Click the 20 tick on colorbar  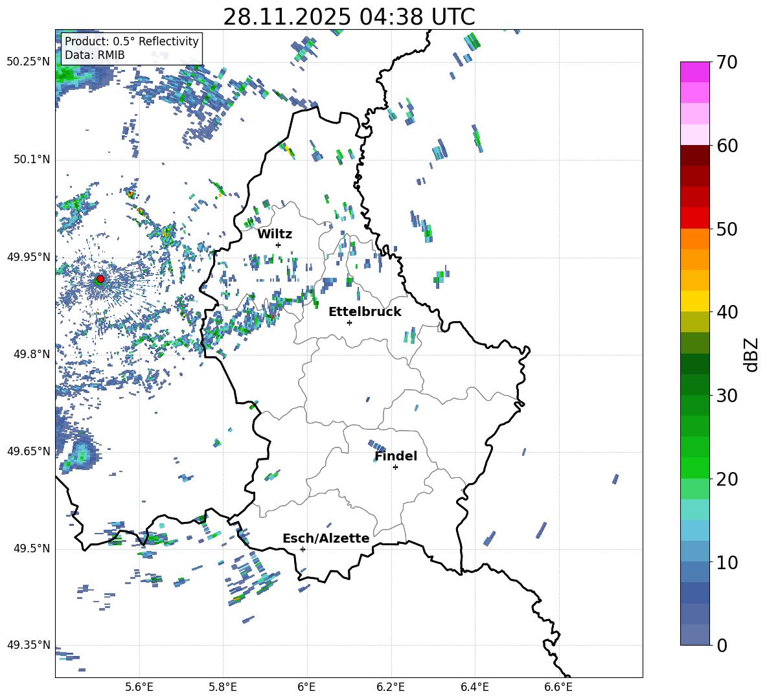click(x=726, y=479)
